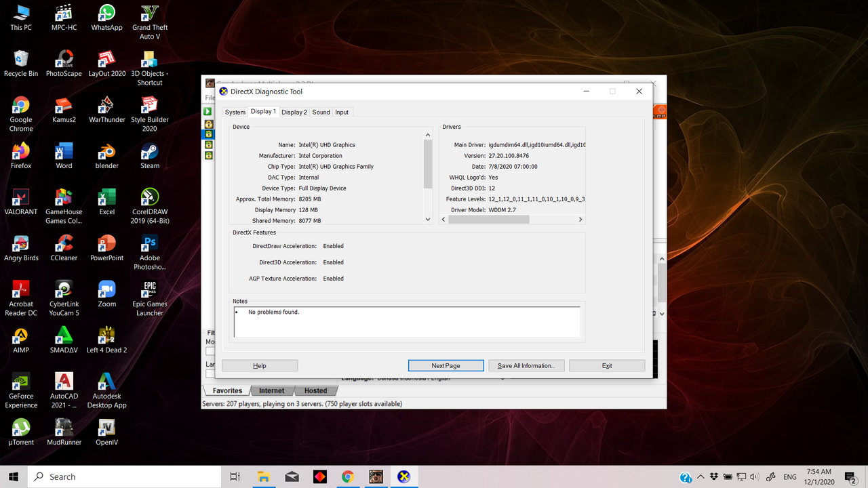This screenshot has width=868, height=488.
Task: Click the Device panel vertical scrollbar thumb
Action: pyautogui.click(x=428, y=163)
